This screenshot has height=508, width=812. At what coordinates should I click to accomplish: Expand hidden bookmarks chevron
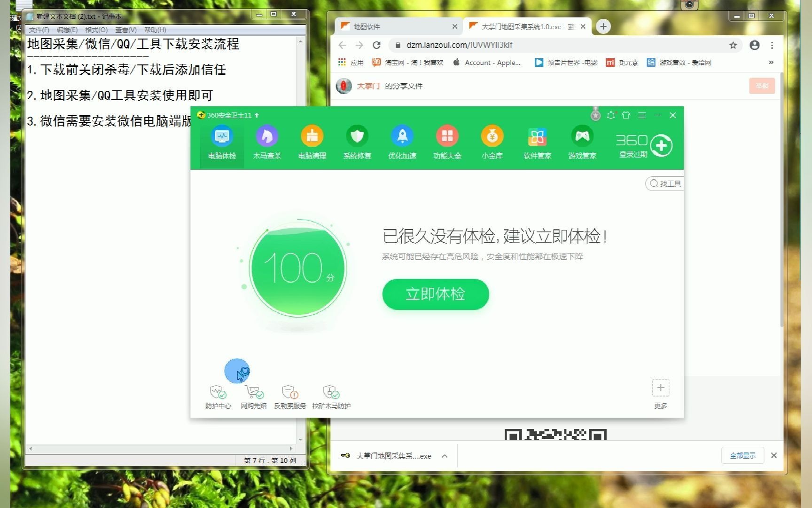771,62
